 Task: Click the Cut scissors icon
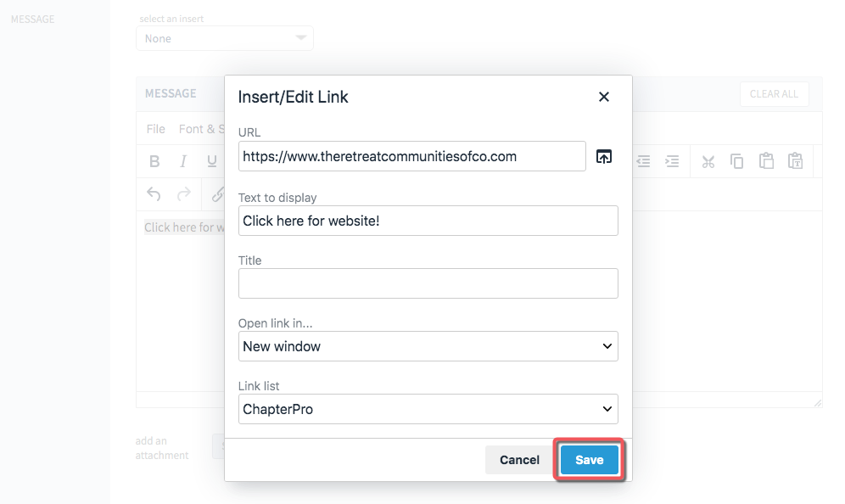coord(708,161)
